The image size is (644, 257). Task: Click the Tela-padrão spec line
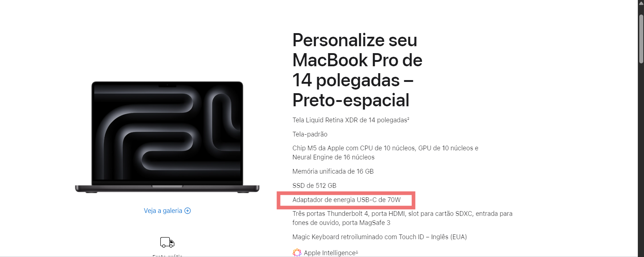[x=310, y=134]
